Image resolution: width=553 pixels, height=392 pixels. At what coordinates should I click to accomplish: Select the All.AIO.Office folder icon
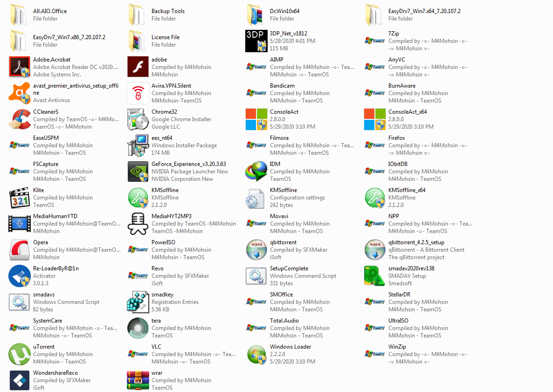pos(19,15)
